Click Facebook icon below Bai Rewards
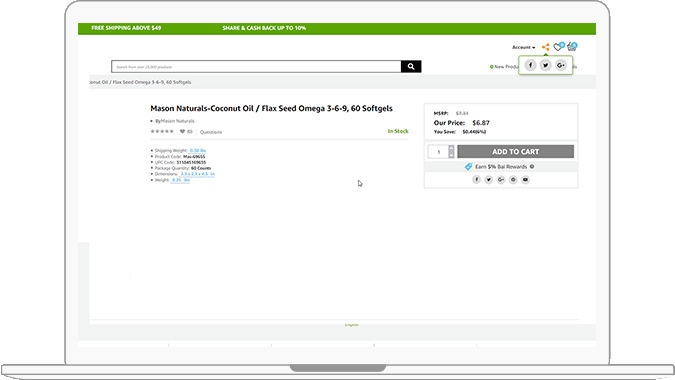The width and height of the screenshot is (675, 380). [476, 180]
